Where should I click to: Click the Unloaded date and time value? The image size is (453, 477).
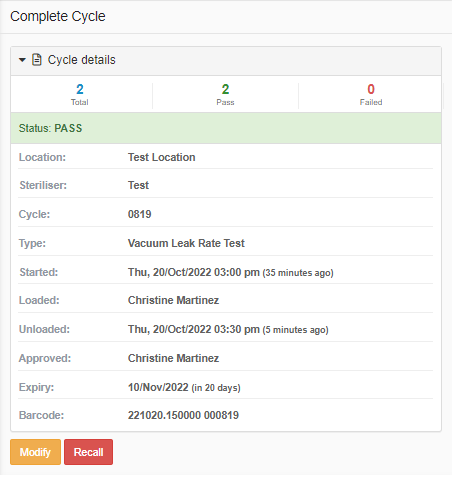pos(228,329)
